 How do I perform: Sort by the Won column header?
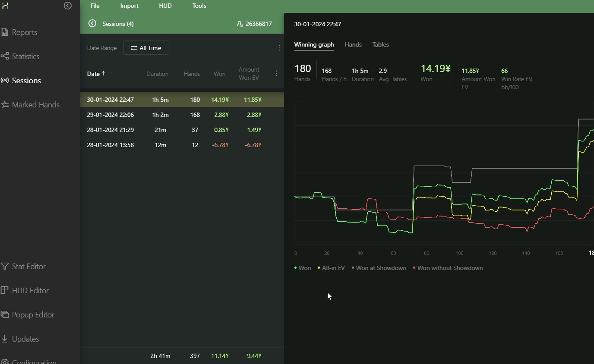pos(219,74)
